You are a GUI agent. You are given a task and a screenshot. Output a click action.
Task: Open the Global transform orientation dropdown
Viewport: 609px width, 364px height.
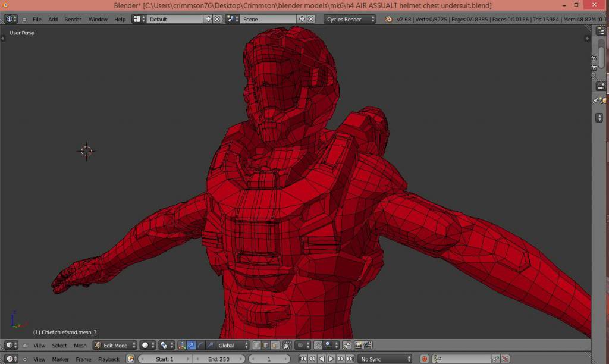(x=232, y=345)
